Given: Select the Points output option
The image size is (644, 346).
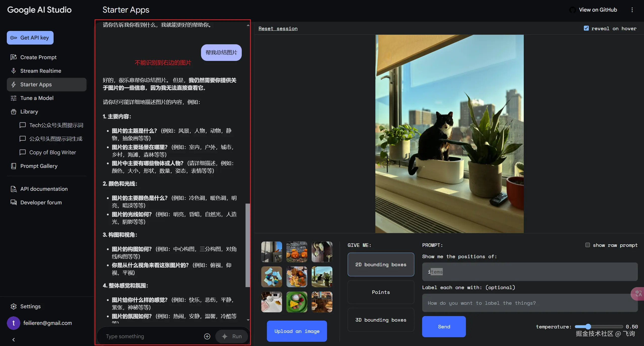Looking at the screenshot, I should [381, 292].
